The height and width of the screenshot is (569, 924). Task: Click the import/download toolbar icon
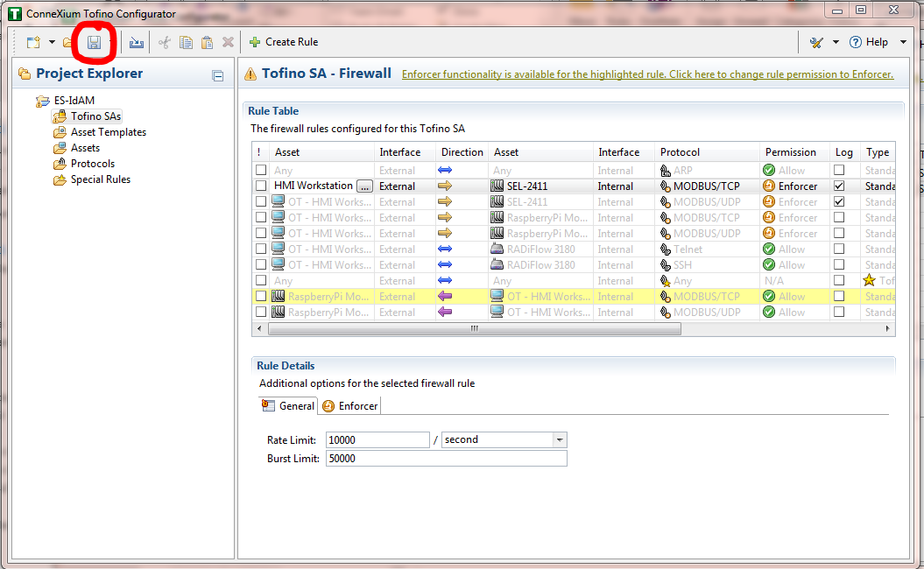coord(136,42)
